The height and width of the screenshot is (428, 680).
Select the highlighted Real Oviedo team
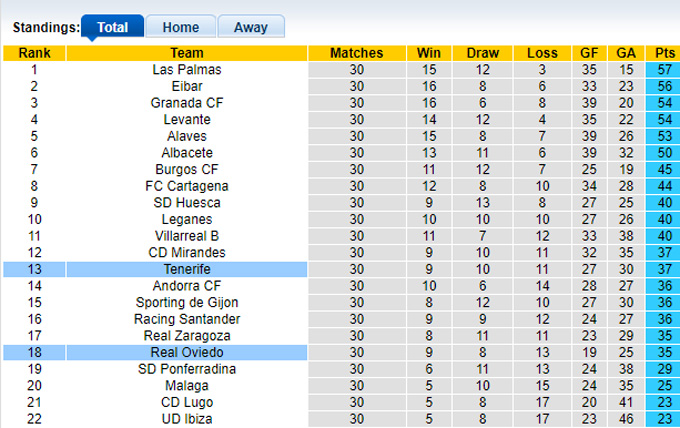[x=187, y=353]
